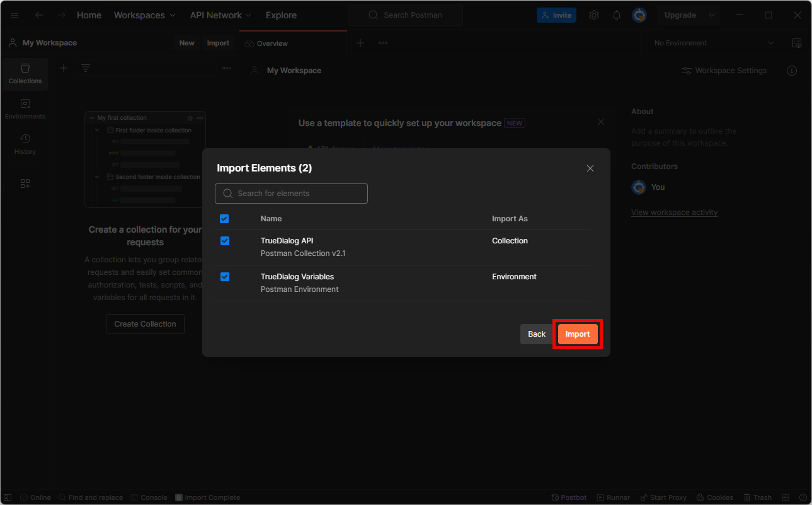Open the Explore menu item
812x505 pixels.
[x=281, y=15]
